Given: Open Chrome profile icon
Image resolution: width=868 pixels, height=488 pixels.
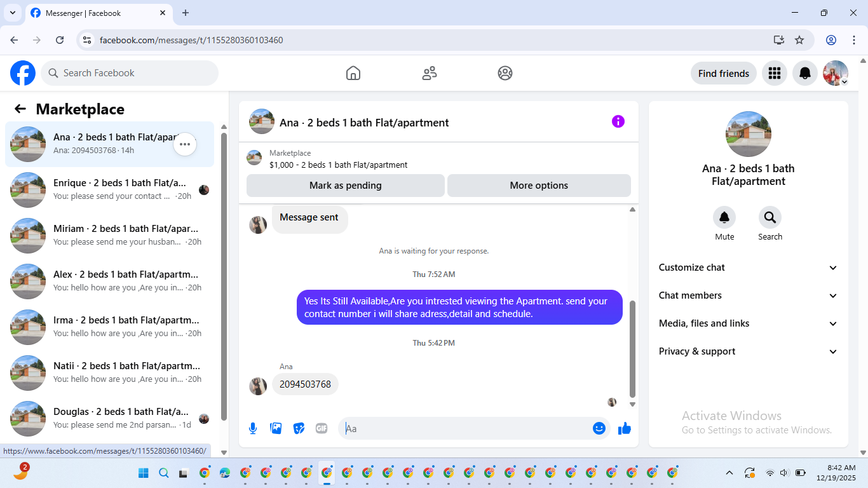Looking at the screenshot, I should (831, 40).
